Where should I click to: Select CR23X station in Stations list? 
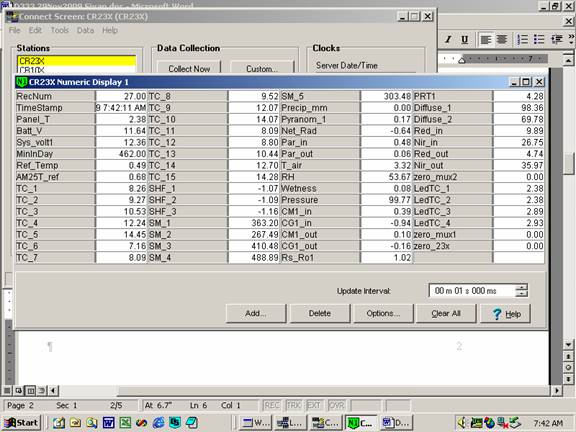(x=76, y=61)
